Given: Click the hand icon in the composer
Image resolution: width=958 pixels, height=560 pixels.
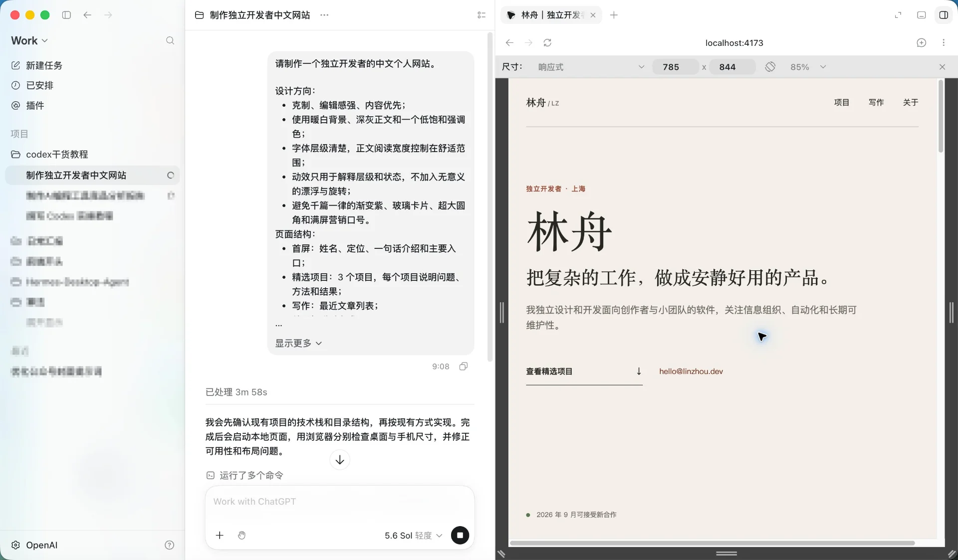Looking at the screenshot, I should tap(242, 535).
